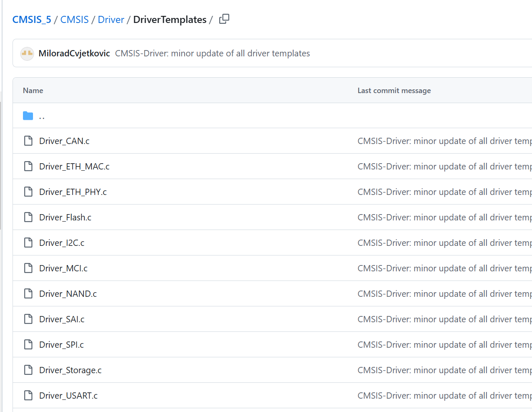Open MiloradCvjetkovic's profile link
This screenshot has width=532, height=412.
click(74, 53)
